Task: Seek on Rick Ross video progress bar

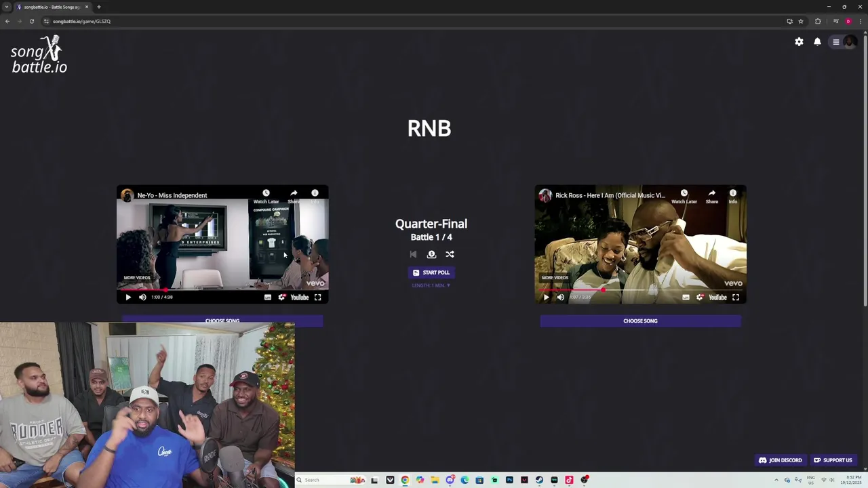Action: tap(640, 289)
